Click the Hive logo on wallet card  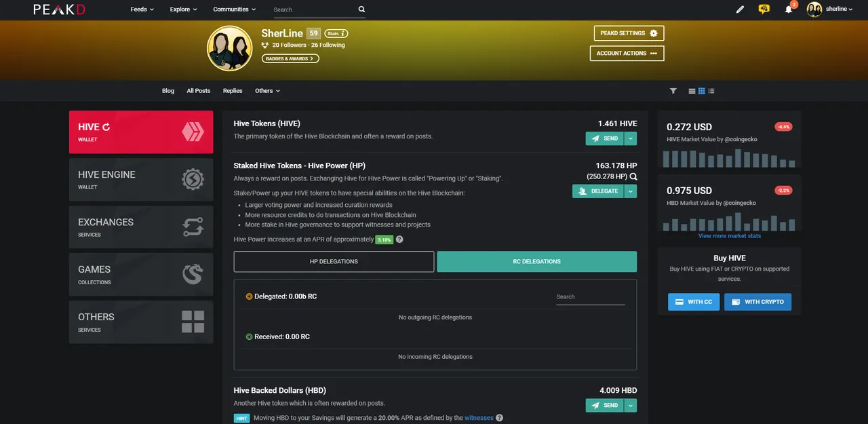[x=193, y=132]
